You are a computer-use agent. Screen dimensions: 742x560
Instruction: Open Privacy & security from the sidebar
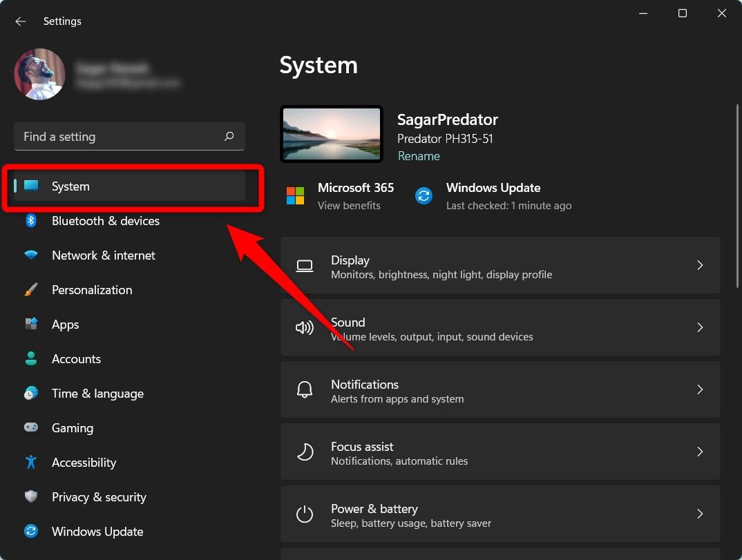pos(99,497)
